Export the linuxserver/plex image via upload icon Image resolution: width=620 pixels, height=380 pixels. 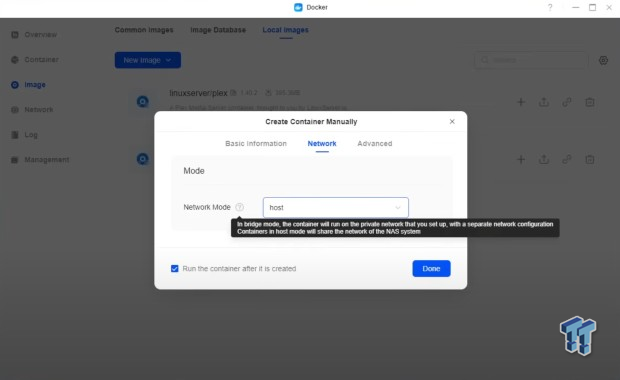[x=544, y=102]
